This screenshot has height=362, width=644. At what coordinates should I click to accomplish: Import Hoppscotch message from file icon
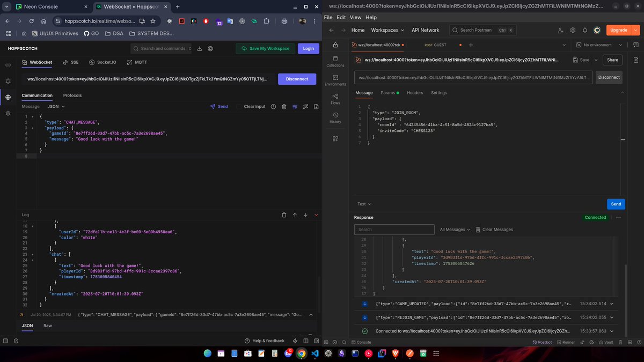316,107
